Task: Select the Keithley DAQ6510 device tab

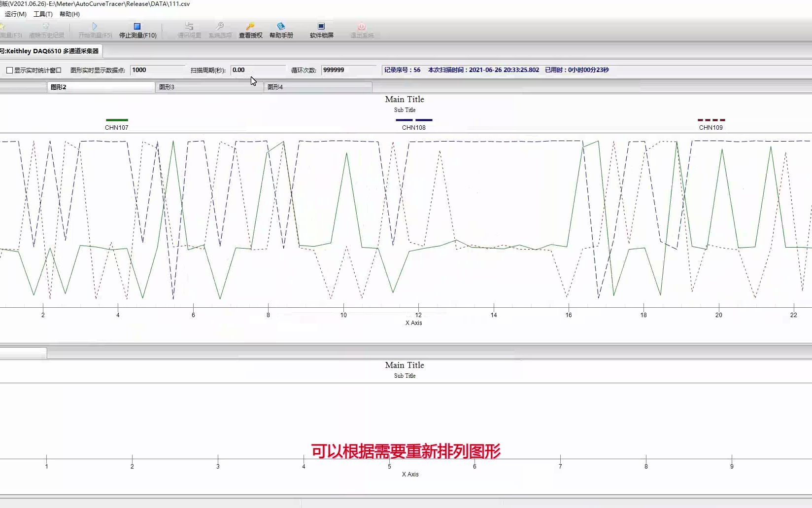Action: point(51,51)
